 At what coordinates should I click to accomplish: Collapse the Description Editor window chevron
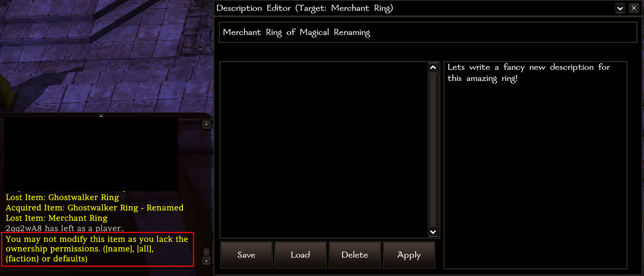(620, 8)
